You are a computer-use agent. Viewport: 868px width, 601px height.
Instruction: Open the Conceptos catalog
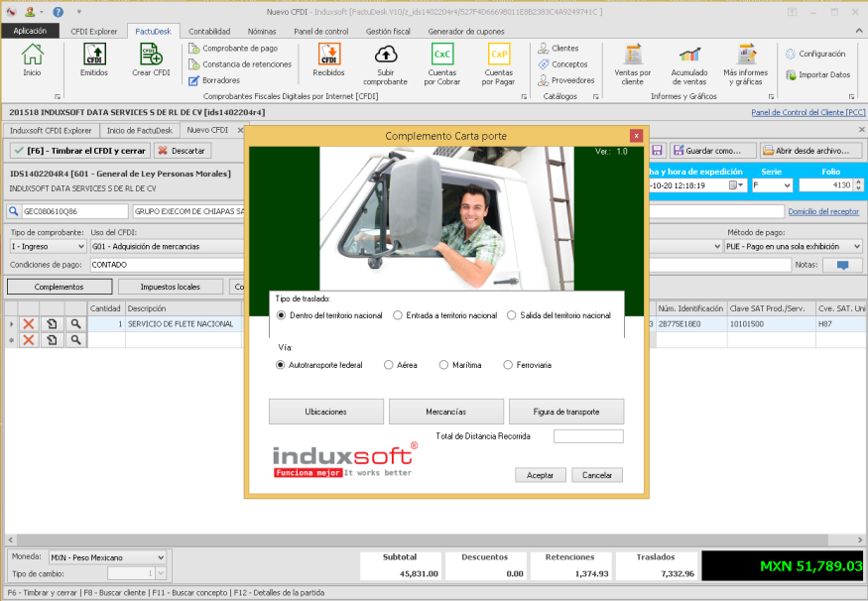(x=563, y=64)
